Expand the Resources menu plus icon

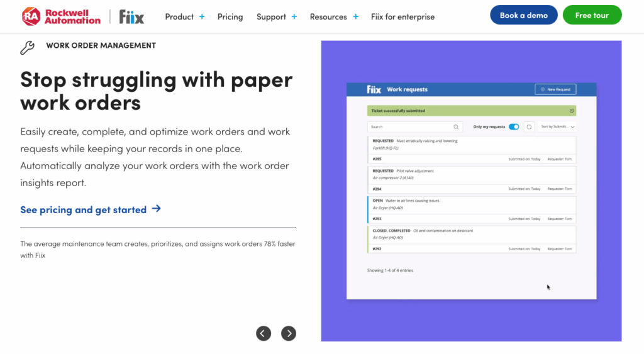[x=356, y=17]
